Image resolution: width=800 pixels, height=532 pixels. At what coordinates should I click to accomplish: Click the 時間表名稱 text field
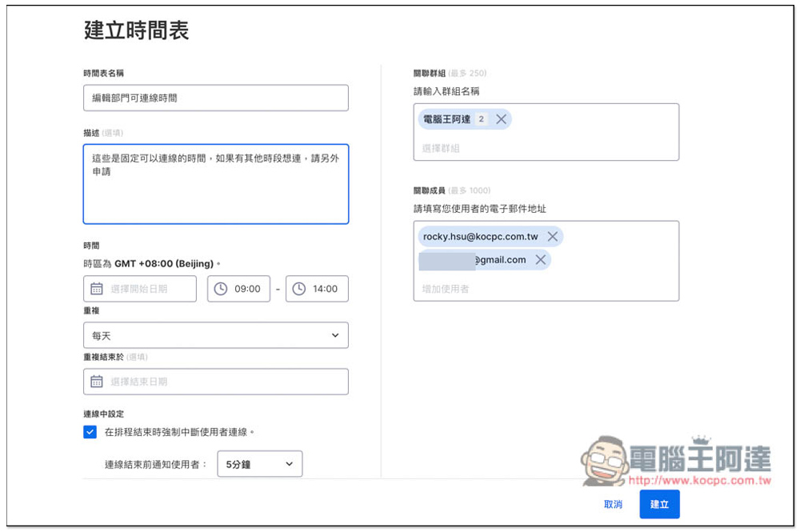(215, 98)
